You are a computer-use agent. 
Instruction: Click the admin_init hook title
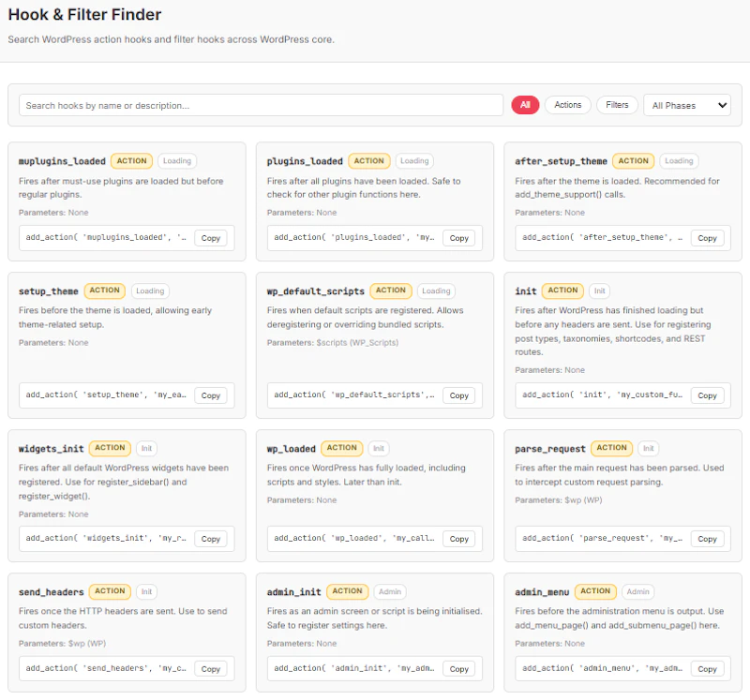point(293,592)
